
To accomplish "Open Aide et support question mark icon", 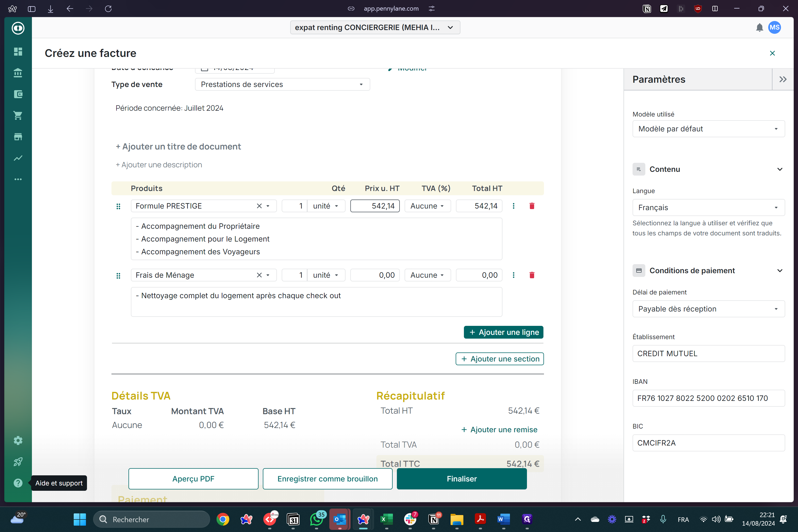I will 18,483.
